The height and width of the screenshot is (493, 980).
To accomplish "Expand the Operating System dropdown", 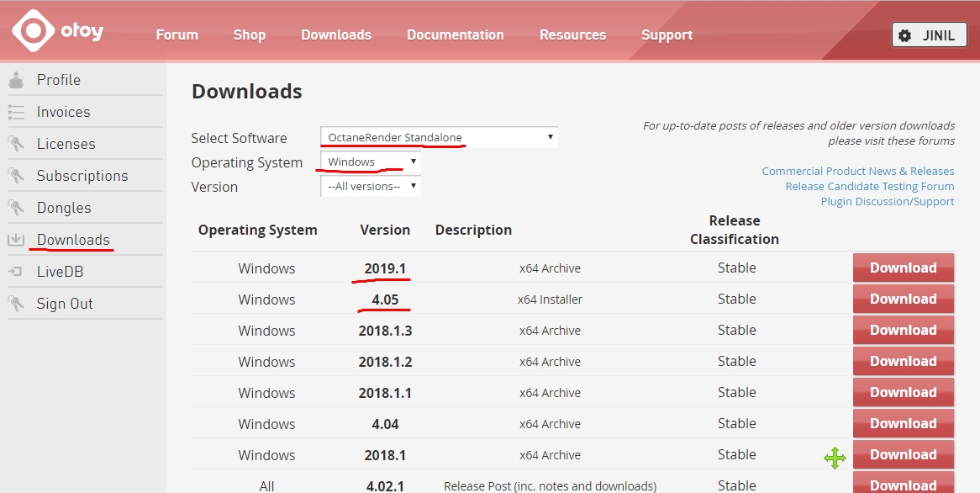I will point(370,162).
